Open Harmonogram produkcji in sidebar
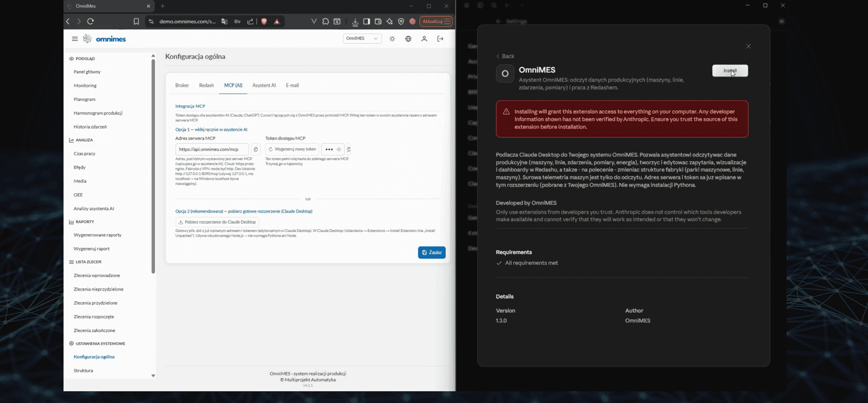Viewport: 868px width, 403px height. point(98,113)
